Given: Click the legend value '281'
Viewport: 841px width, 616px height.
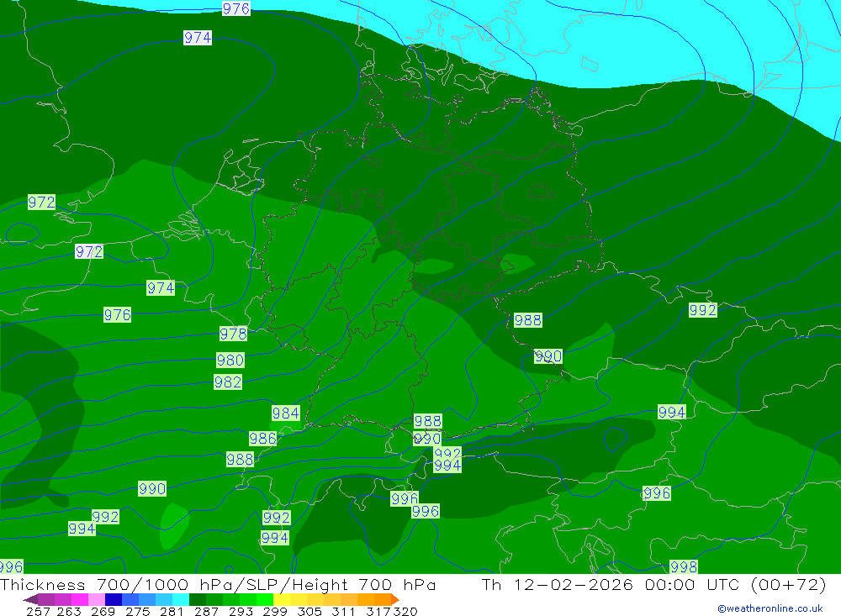Looking at the screenshot, I should 172,612.
